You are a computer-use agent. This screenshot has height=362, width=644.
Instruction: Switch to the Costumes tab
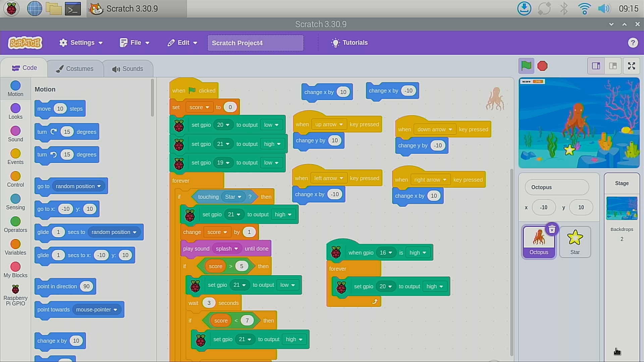click(75, 69)
